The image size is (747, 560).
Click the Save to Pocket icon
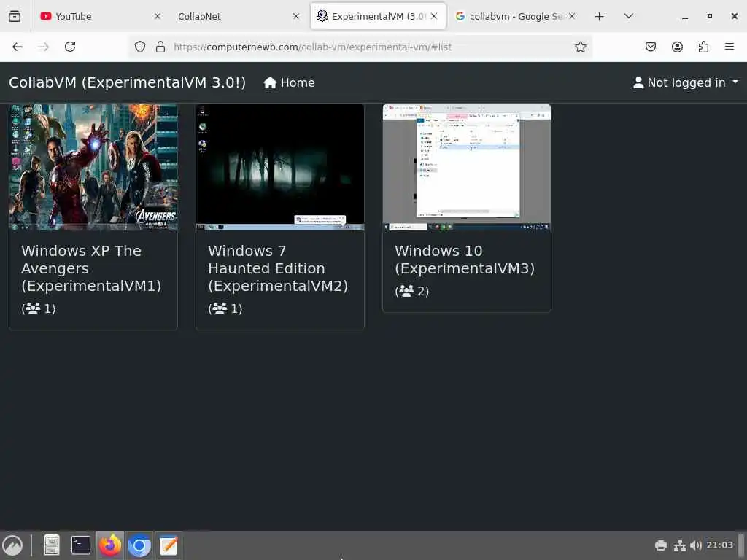click(x=650, y=47)
